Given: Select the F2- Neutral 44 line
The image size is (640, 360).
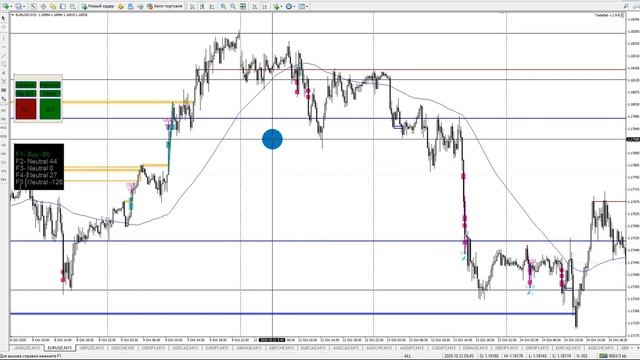Looking at the screenshot, I should click(x=36, y=162).
